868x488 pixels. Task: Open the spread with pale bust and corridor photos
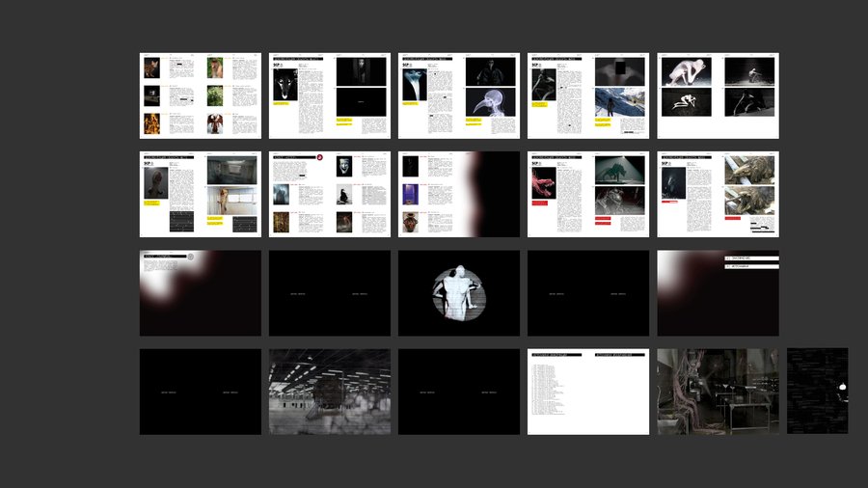click(x=201, y=194)
